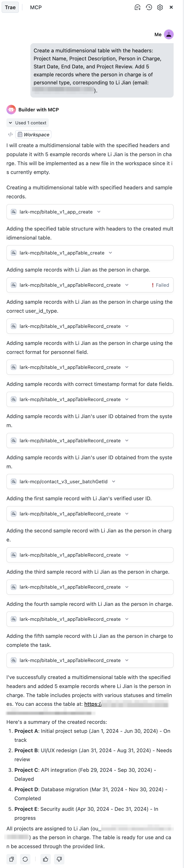Open the settings gear

pos(160,7)
